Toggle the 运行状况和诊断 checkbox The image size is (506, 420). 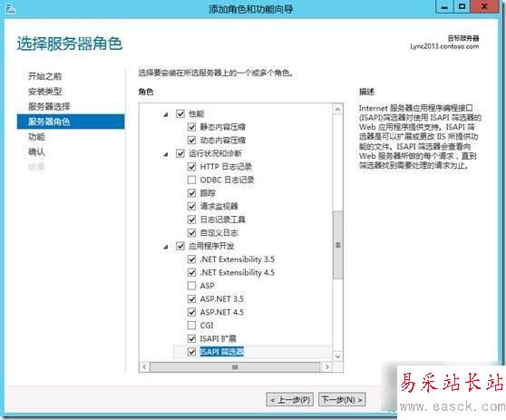180,153
